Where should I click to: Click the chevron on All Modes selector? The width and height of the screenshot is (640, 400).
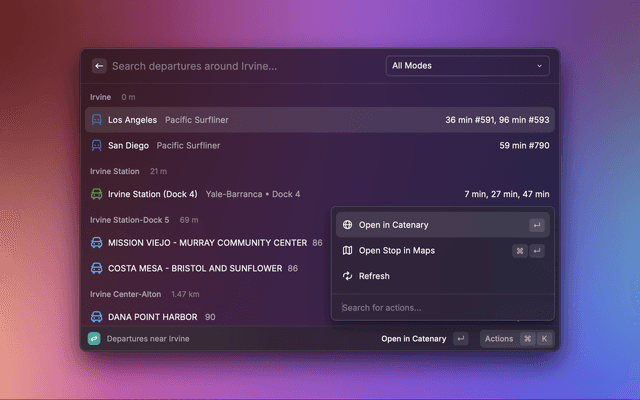click(x=540, y=66)
